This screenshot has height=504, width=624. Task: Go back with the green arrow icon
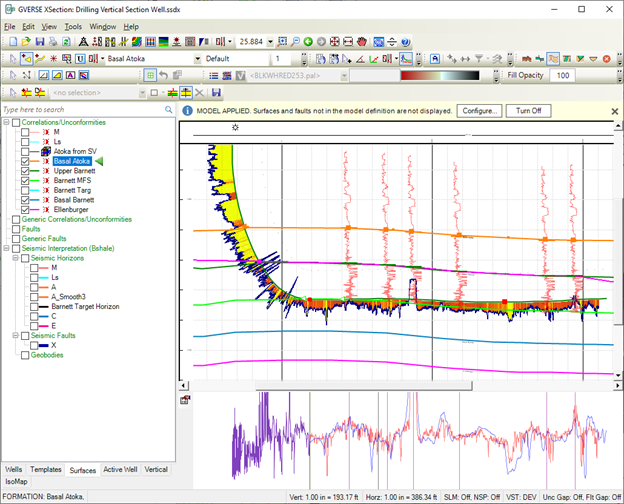tap(308, 41)
